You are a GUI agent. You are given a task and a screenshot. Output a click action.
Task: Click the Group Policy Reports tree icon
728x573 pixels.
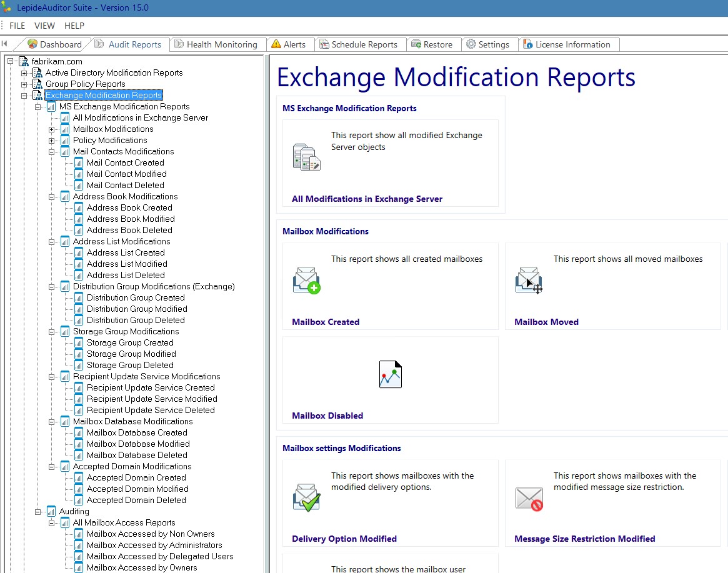37,84
